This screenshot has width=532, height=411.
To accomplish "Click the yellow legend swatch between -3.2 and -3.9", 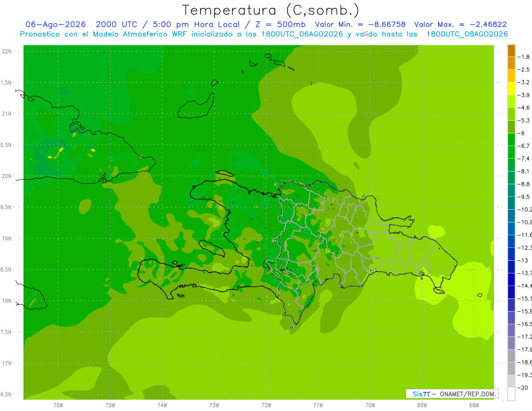I will pyautogui.click(x=511, y=89).
